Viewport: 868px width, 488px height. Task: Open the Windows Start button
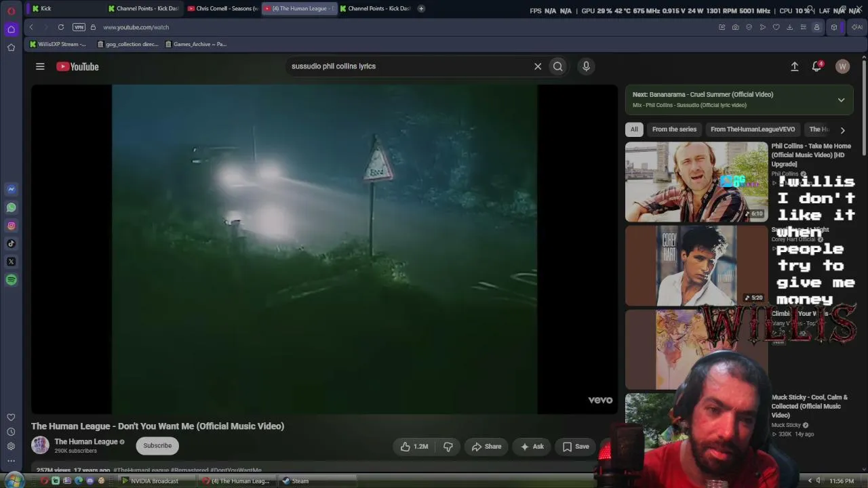pos(14,481)
